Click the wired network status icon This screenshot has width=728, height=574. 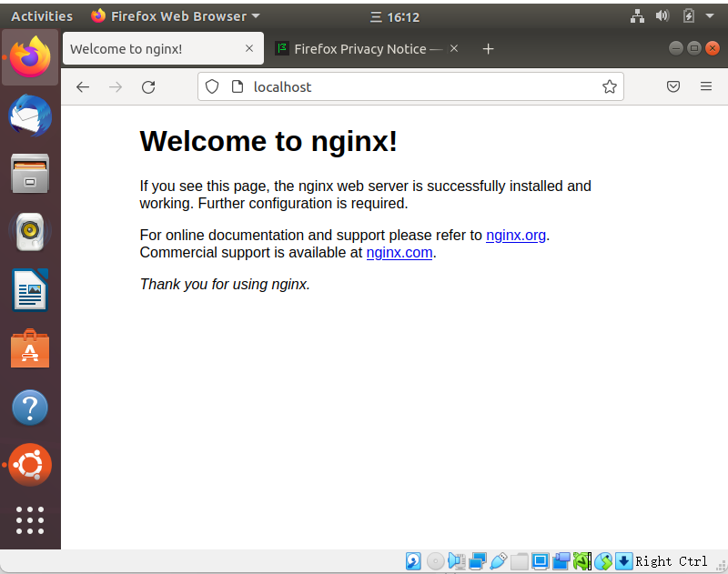(637, 16)
